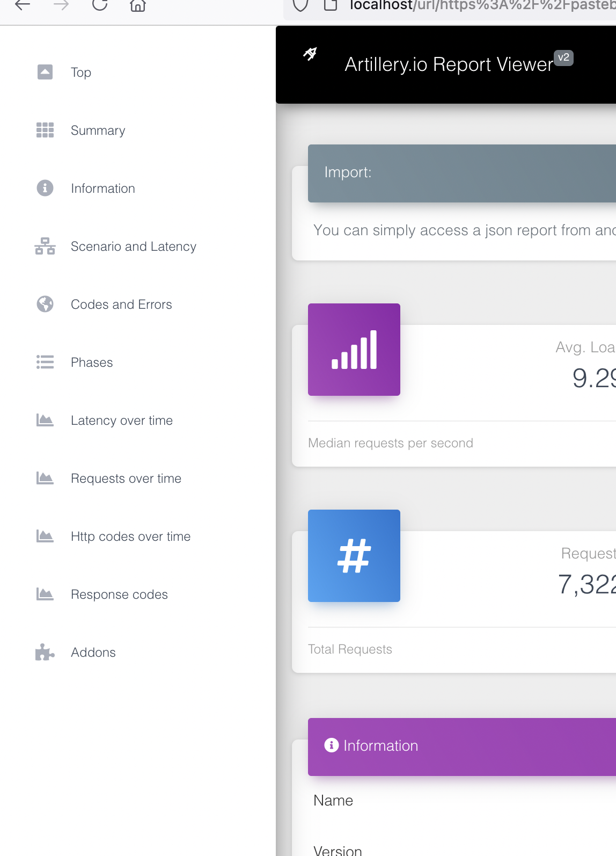Navigate to Scenario and Latency
Screen dimensions: 616x856
coord(134,246)
